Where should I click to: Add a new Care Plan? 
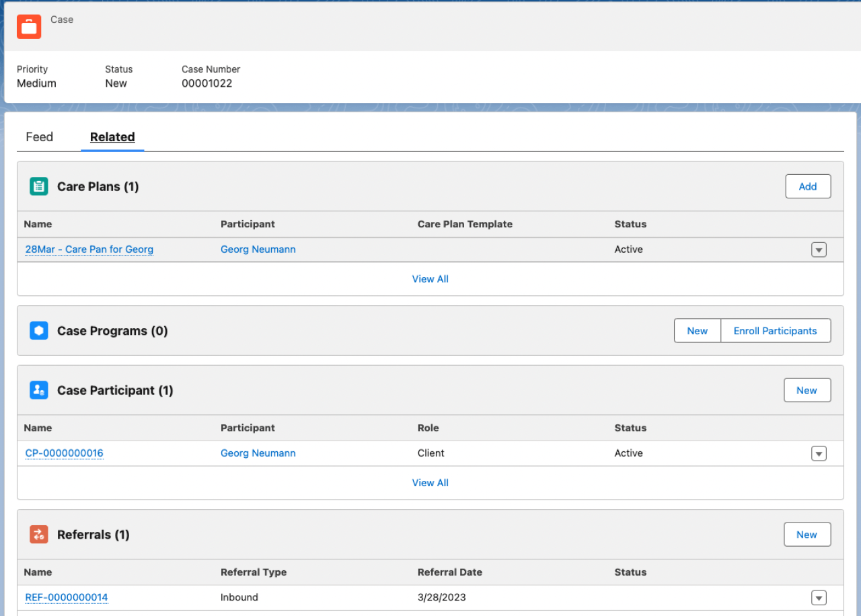[x=808, y=186]
